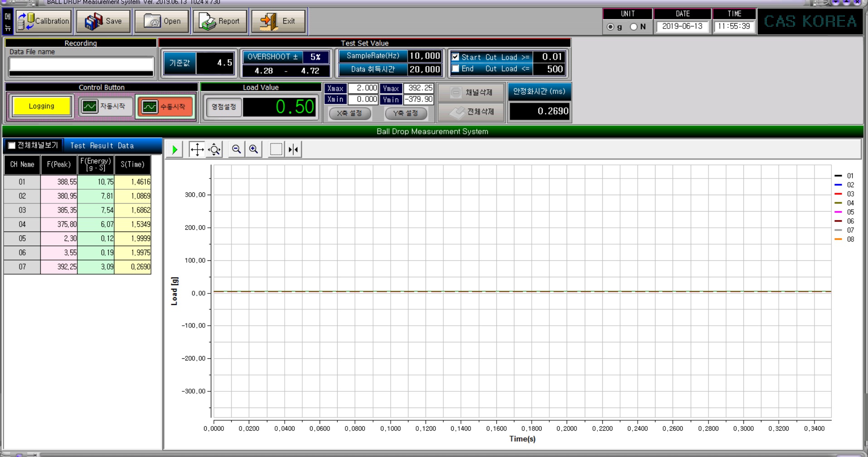Screen dimensions: 868x457
Task: Click the Xmin value field
Action: pos(363,99)
